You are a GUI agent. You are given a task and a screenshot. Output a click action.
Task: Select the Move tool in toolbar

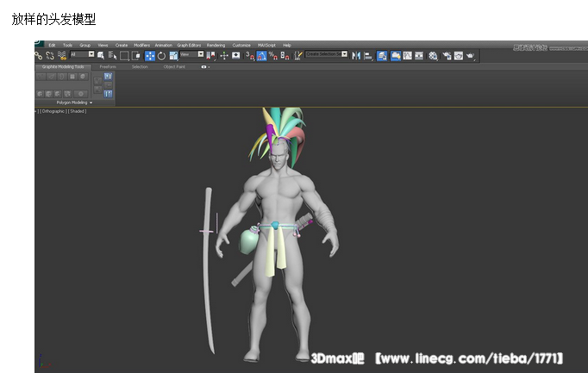[150, 55]
